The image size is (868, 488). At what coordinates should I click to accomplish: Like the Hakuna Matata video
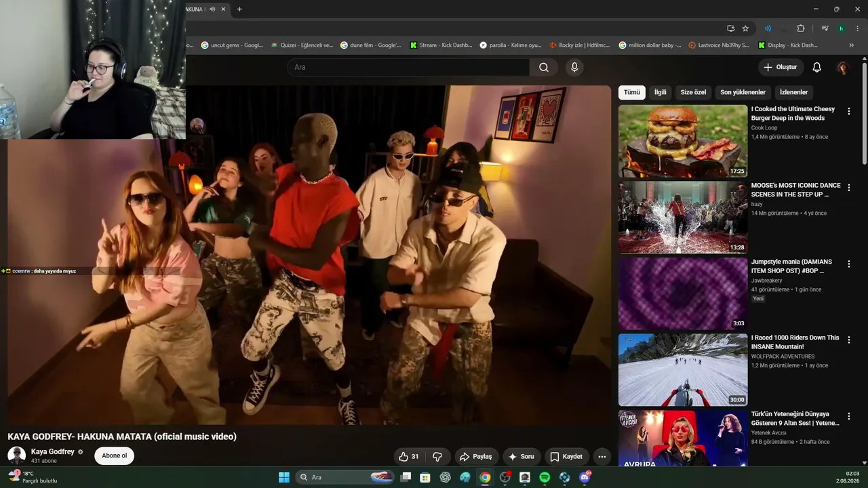point(408,457)
